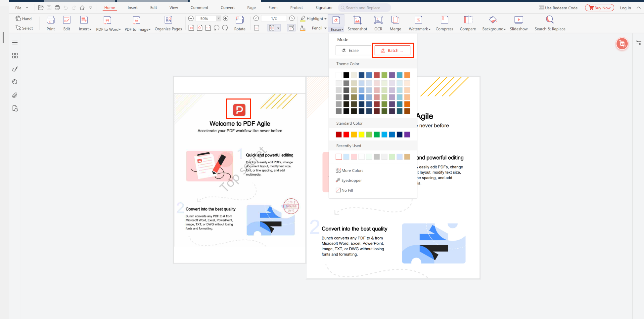The height and width of the screenshot is (319, 644).
Task: Take a Screenshot with the Screenshot tool
Action: click(x=357, y=23)
